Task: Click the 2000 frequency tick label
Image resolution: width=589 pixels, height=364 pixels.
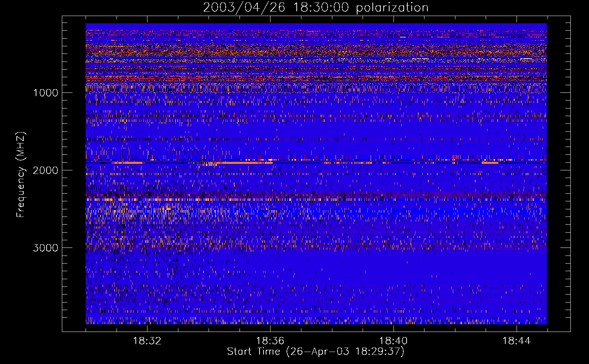Action: pos(46,170)
